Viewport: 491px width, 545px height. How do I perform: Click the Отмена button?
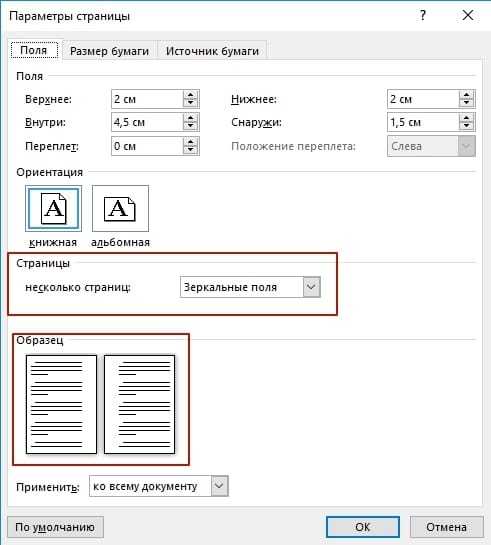(x=447, y=527)
